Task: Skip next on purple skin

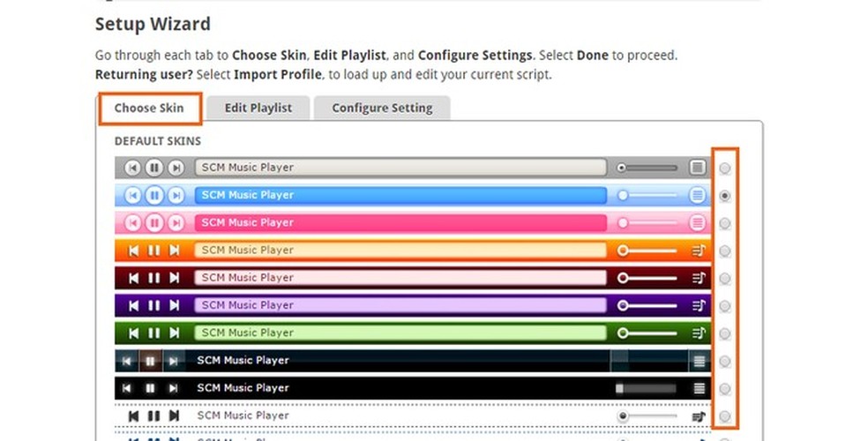Action: tap(175, 305)
